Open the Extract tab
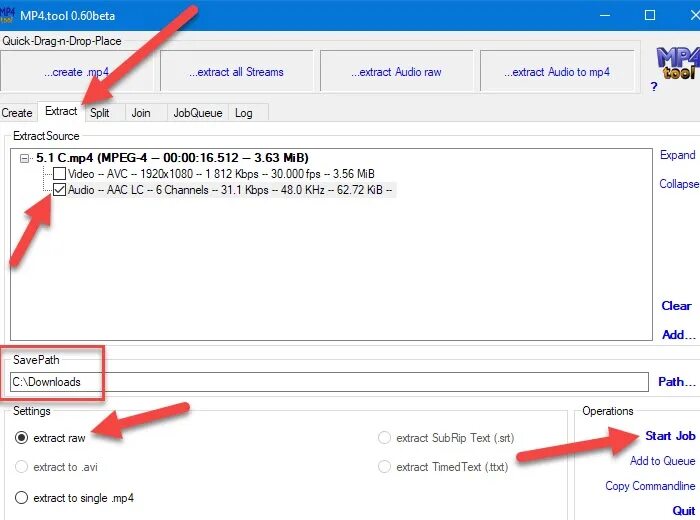700x520 pixels. [x=61, y=111]
